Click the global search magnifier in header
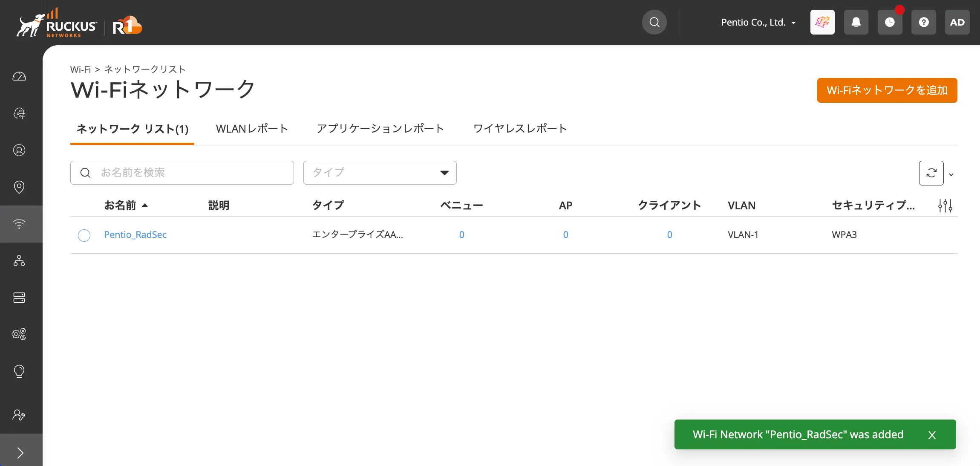The image size is (980, 466). (654, 22)
